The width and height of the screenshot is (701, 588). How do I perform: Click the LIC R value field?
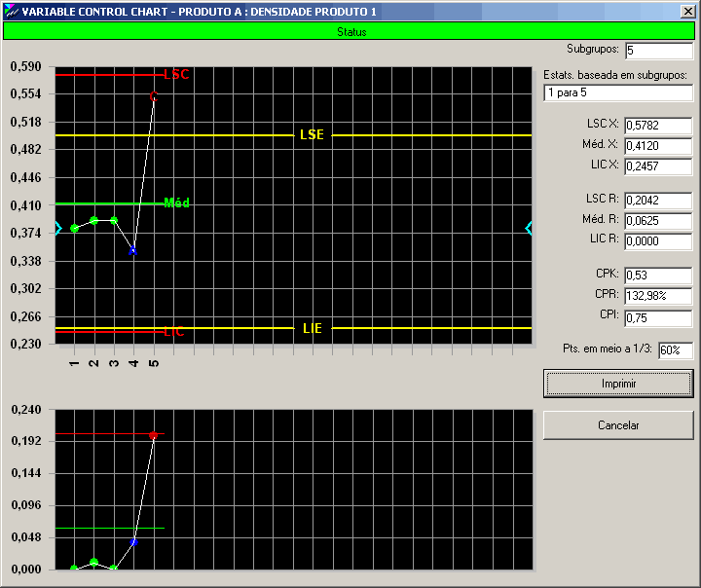click(657, 241)
